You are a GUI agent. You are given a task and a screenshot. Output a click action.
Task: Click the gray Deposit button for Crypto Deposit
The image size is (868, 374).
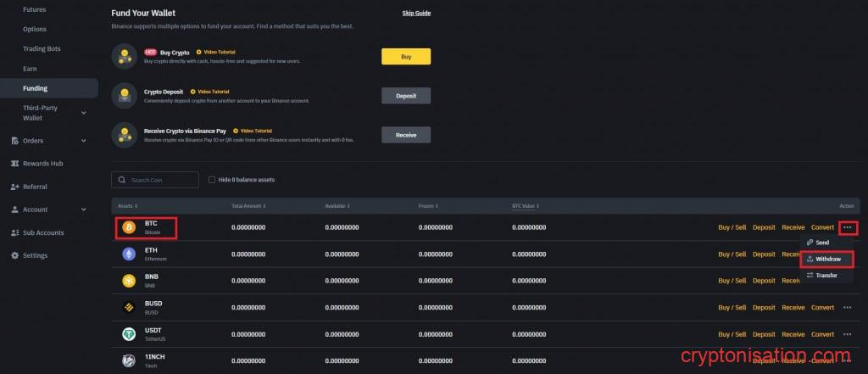pos(406,96)
